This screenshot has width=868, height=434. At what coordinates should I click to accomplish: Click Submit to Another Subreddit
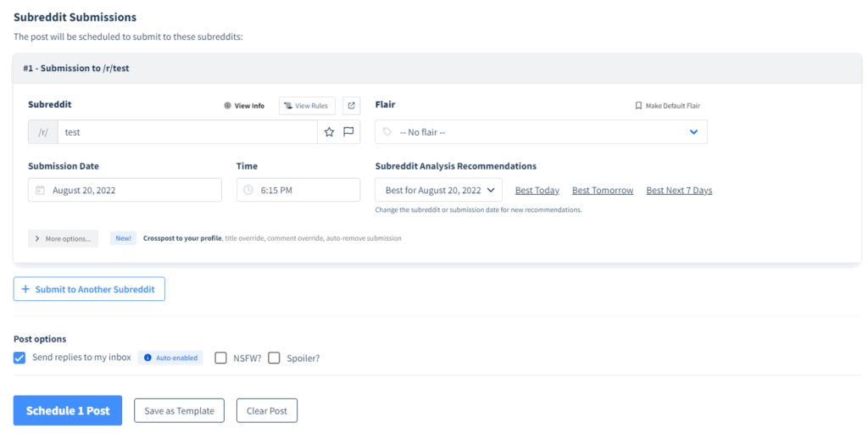click(x=89, y=289)
